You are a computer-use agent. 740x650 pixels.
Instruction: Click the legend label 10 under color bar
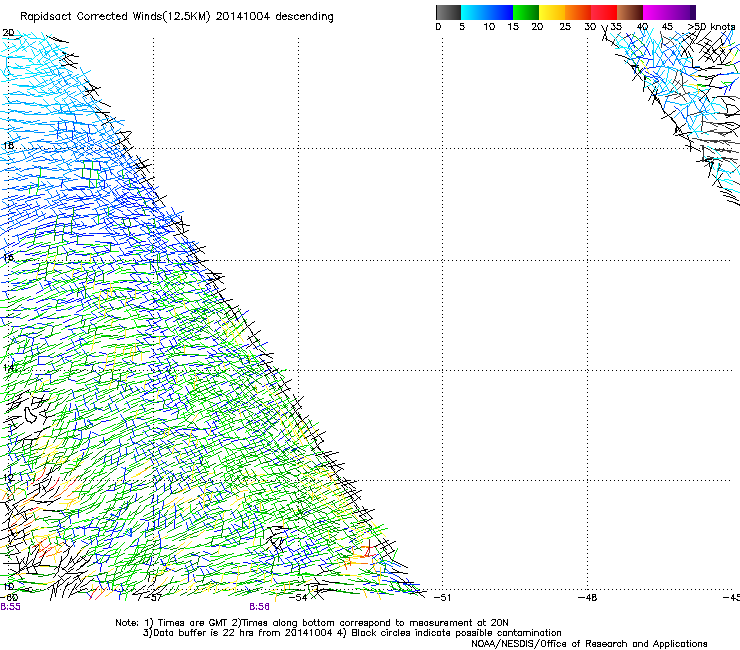point(489,27)
